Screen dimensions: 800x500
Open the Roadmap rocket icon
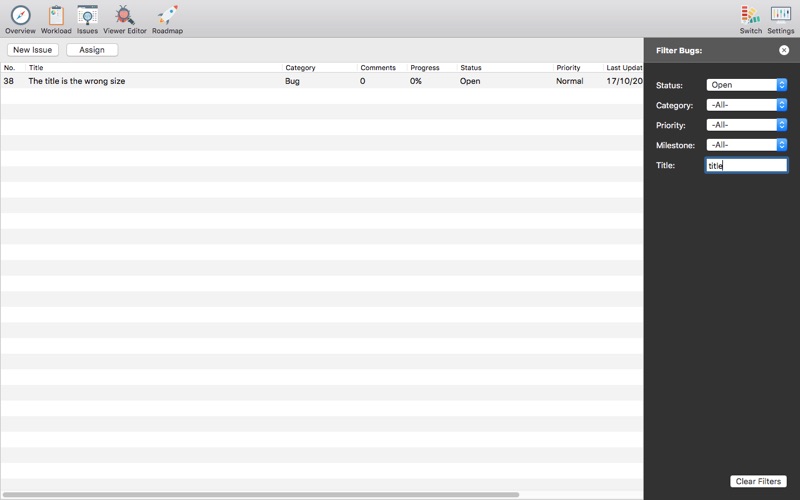click(167, 15)
